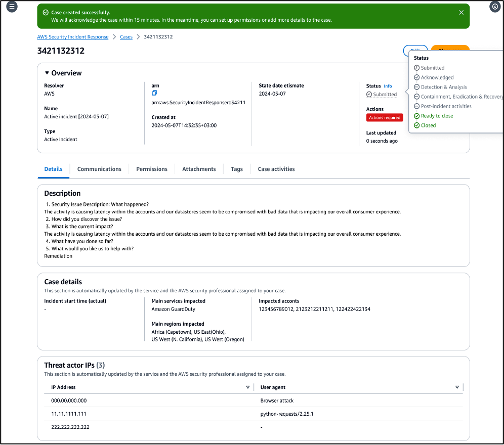Collapse the Overview section
The height and width of the screenshot is (445, 504).
pos(47,73)
